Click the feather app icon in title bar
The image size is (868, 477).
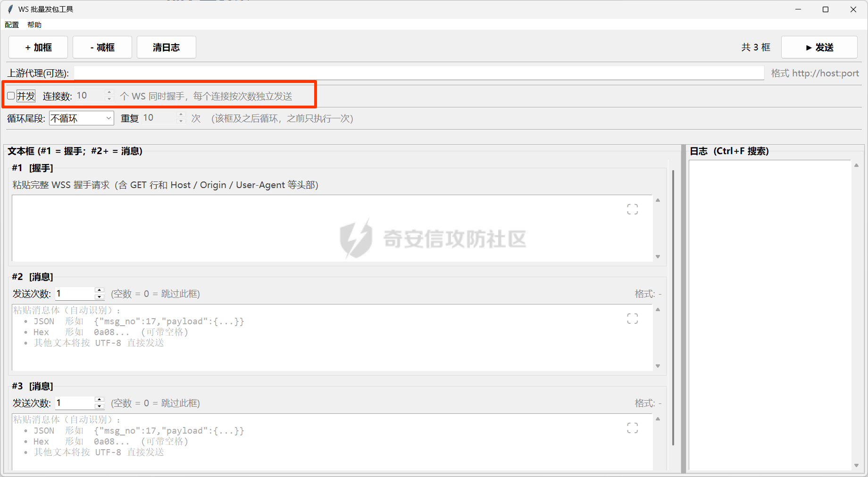[x=10, y=9]
